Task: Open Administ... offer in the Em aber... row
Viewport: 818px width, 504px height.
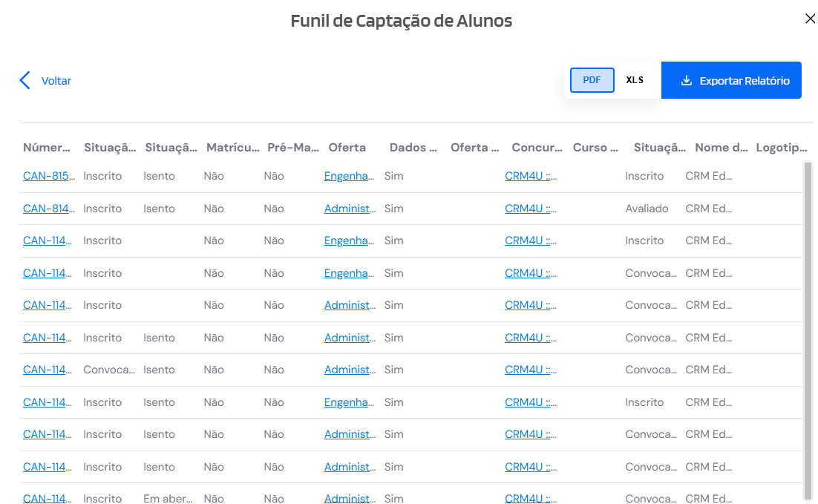Action: (x=350, y=498)
